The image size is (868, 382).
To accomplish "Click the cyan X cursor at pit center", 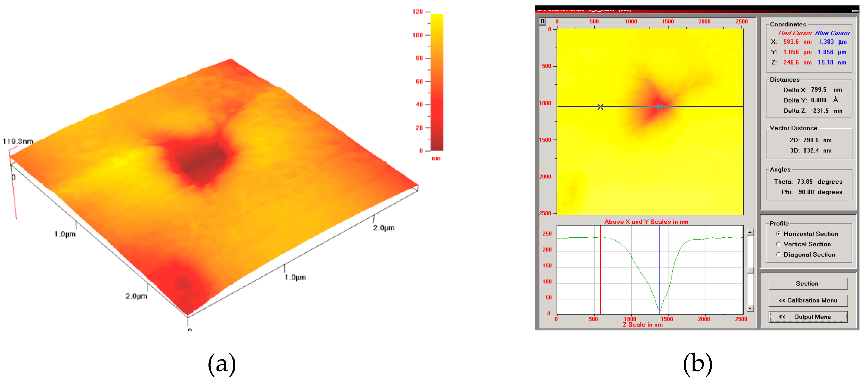I will point(660,107).
